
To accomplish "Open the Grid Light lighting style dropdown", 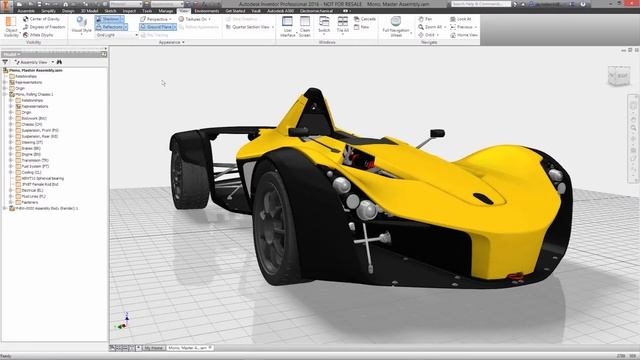I will point(118,35).
